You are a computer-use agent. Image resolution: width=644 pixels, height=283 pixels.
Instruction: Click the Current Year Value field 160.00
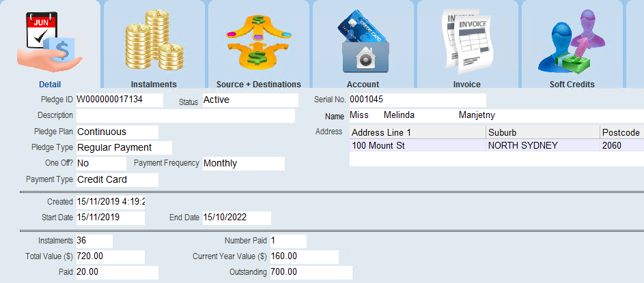tap(305, 257)
